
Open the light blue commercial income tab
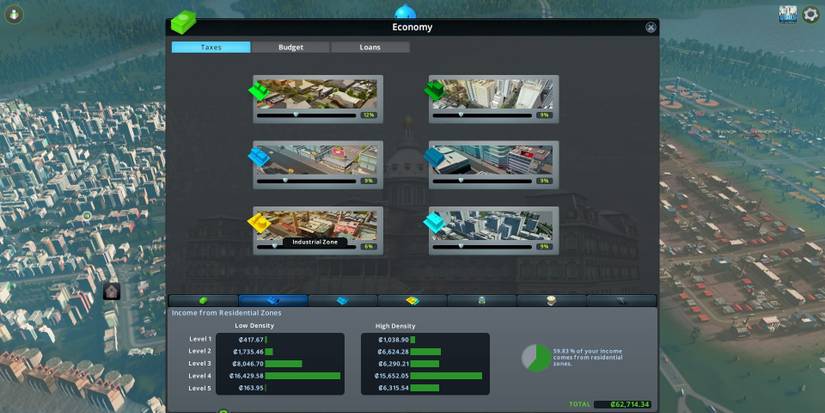tap(343, 300)
